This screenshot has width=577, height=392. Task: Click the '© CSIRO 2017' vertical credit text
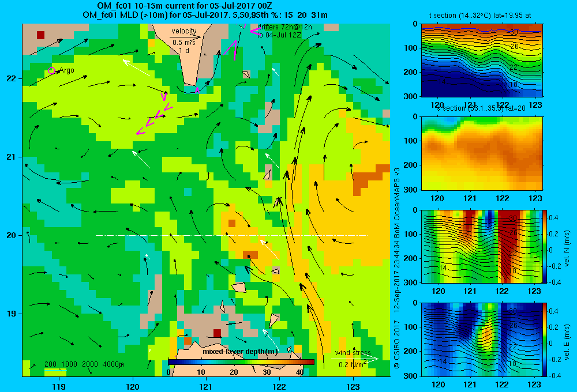coord(397,343)
